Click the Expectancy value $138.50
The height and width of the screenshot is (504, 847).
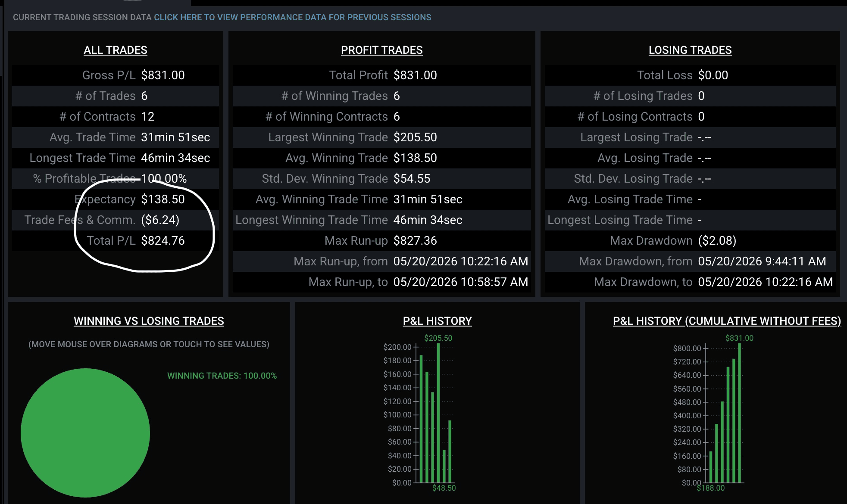point(163,199)
